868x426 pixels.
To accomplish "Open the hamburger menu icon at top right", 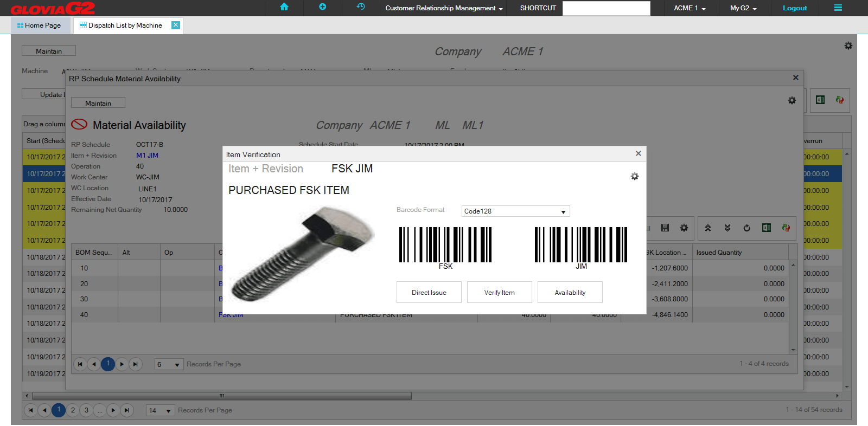I will tap(838, 8).
